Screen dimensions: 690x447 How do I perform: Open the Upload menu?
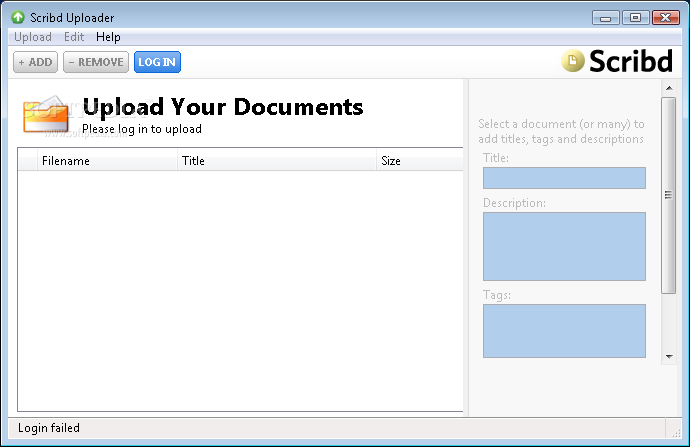click(33, 37)
